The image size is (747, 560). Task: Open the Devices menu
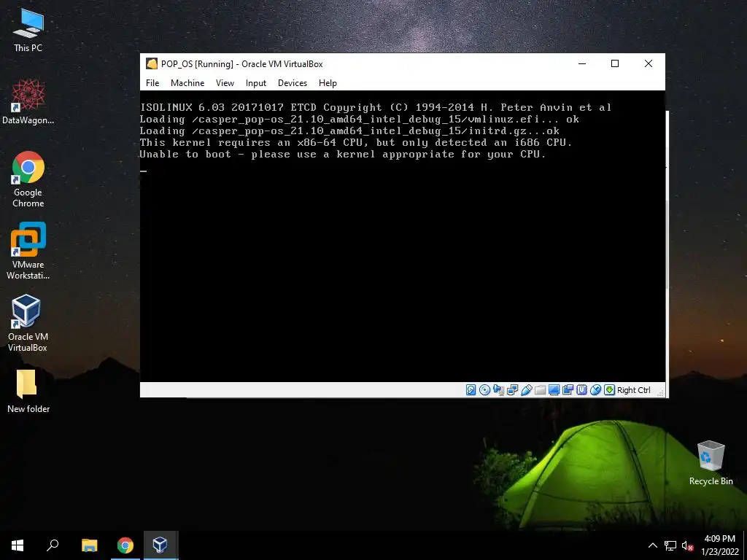click(x=293, y=83)
